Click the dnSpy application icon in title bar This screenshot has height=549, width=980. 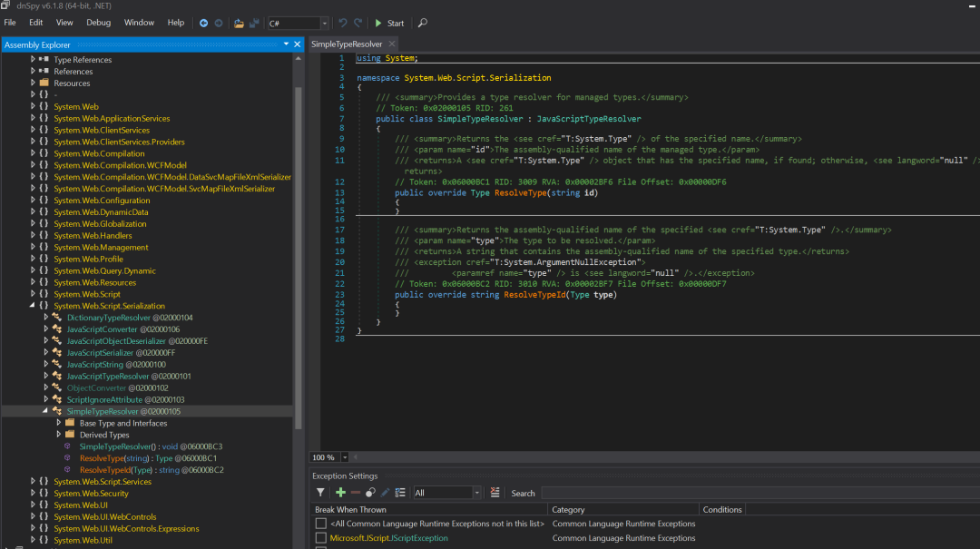(x=5, y=5)
